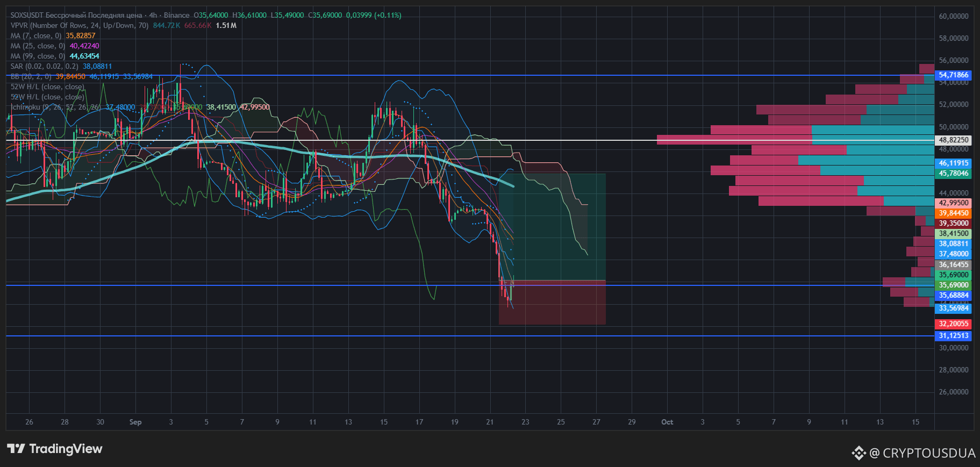Click the Sep label on time axis

click(135, 422)
